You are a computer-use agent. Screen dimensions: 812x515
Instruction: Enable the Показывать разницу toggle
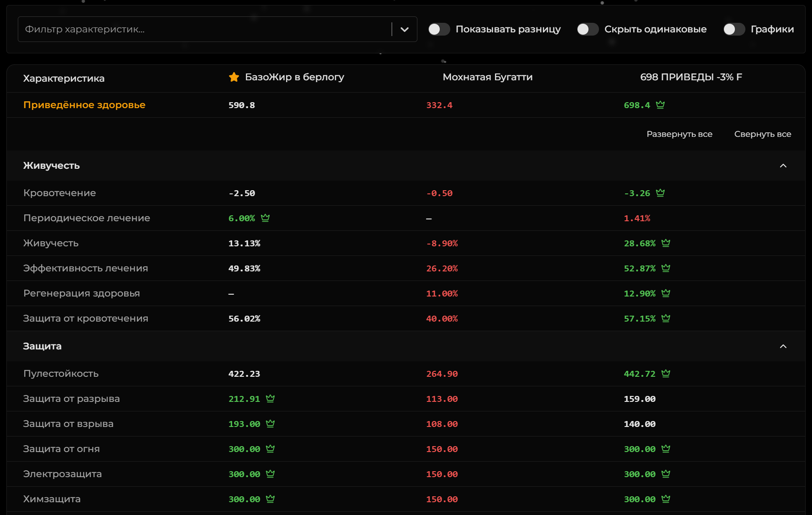[x=439, y=29]
